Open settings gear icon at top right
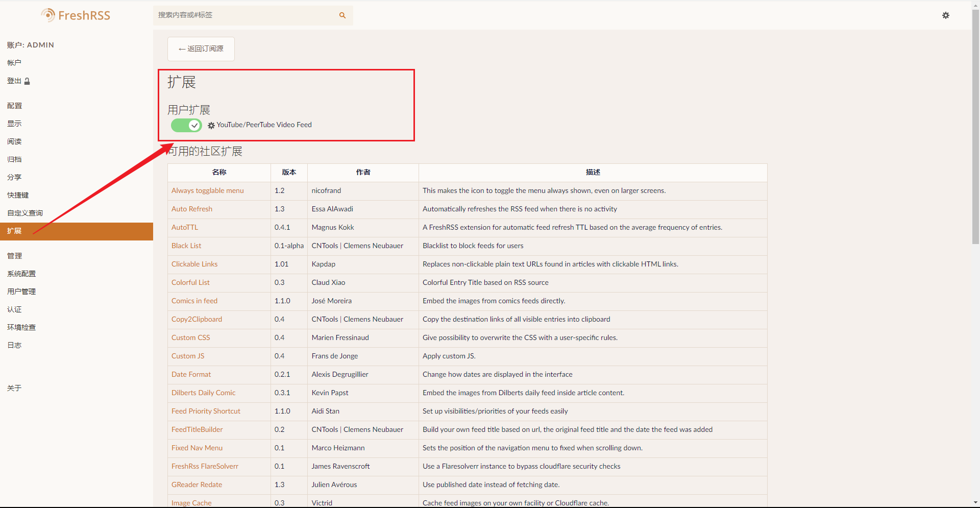This screenshot has width=980, height=508. [x=945, y=15]
